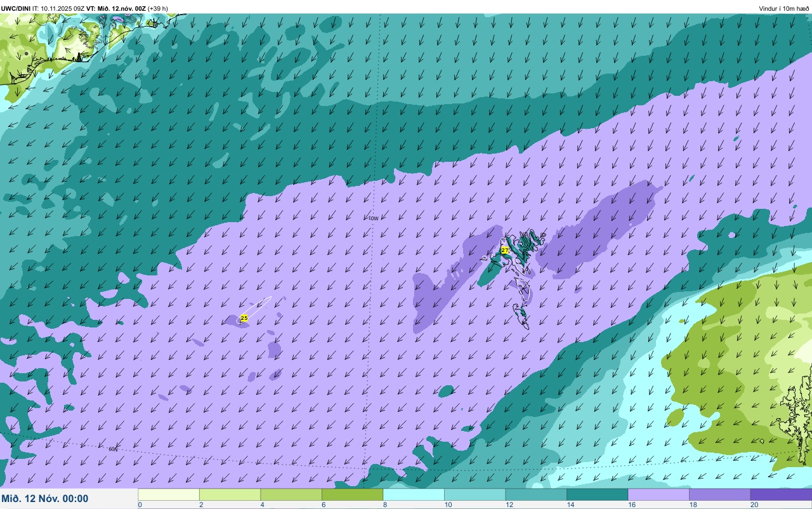Select the teal 12–14 legend swatch

click(x=536, y=494)
